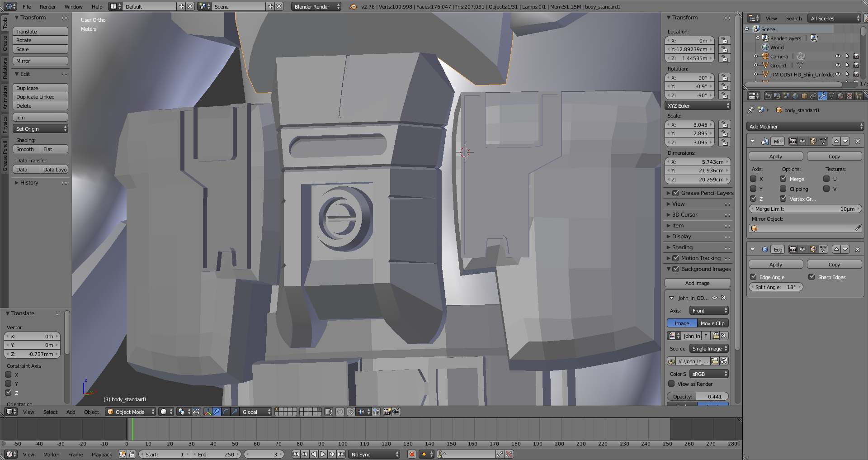Open the Constraints properties tab (chain icon)

[x=813, y=96]
